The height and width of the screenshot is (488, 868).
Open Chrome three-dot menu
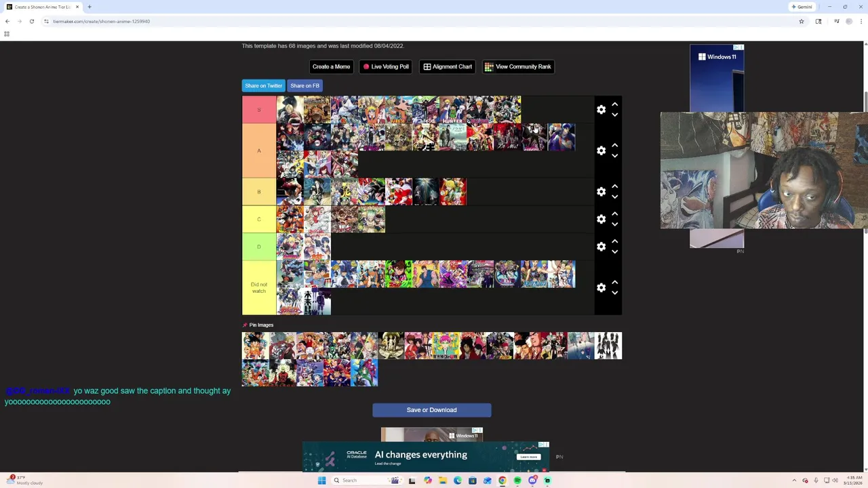click(861, 21)
